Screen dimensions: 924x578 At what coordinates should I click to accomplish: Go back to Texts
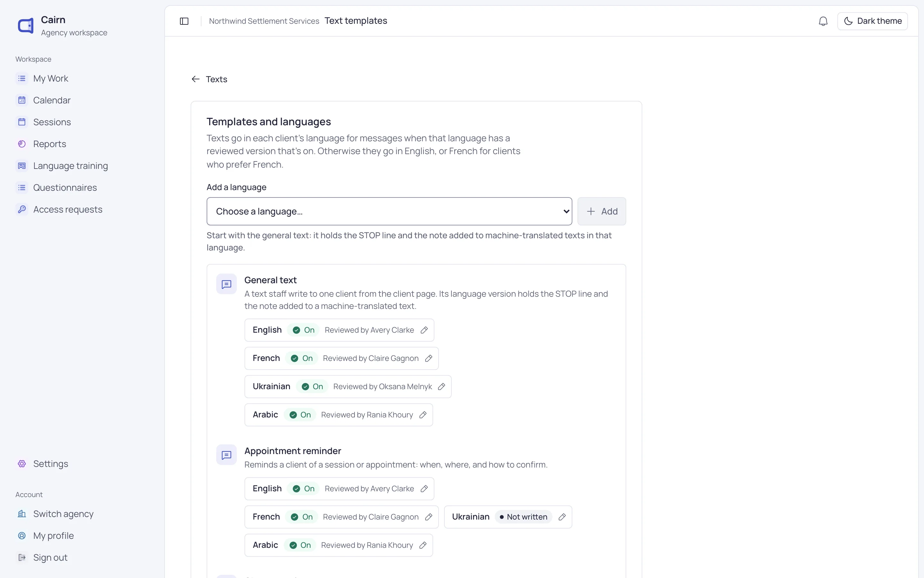pos(209,79)
